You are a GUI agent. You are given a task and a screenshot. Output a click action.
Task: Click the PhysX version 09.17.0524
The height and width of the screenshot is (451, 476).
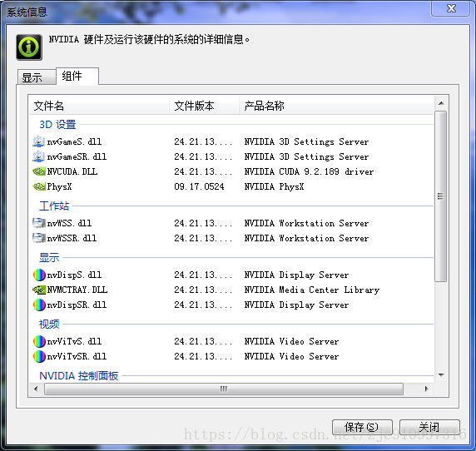tap(199, 186)
